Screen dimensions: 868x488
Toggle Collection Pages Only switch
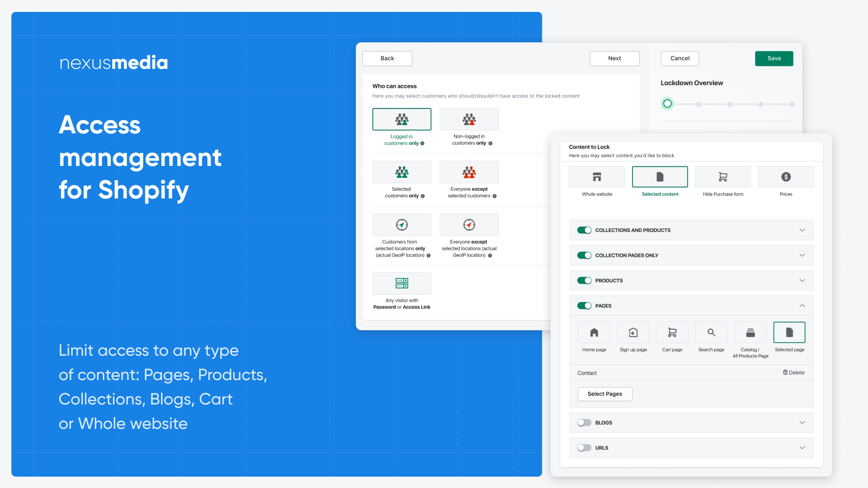[x=584, y=255]
